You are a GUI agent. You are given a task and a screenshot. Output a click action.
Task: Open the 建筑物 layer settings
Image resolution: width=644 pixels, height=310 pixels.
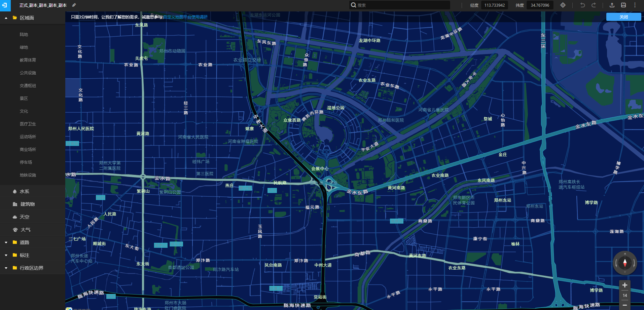33,204
